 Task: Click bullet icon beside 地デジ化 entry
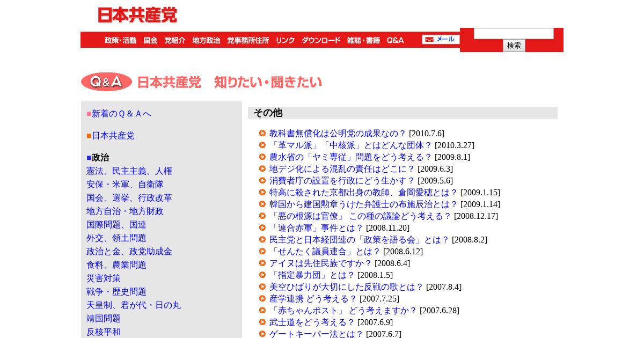click(x=262, y=168)
